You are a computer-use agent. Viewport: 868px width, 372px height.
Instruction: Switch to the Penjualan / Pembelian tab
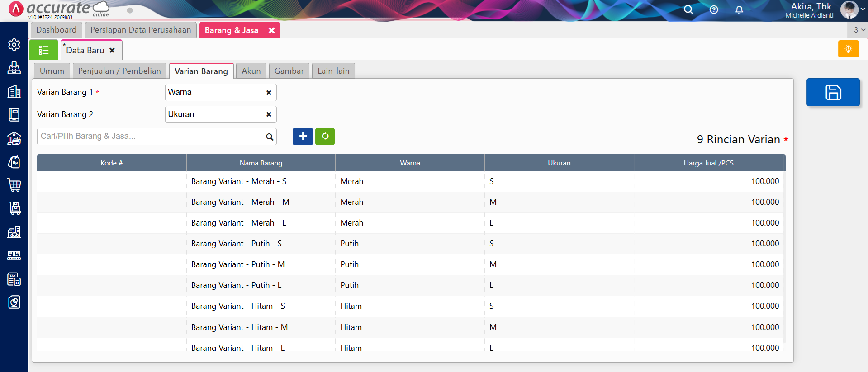click(119, 71)
